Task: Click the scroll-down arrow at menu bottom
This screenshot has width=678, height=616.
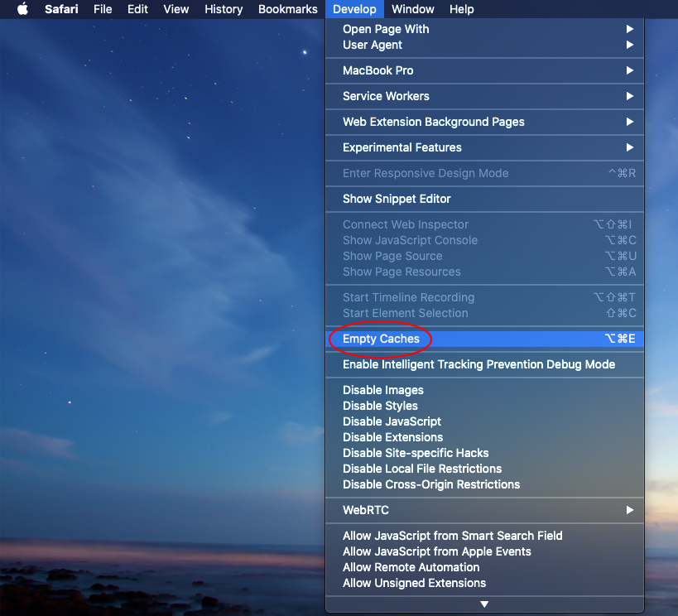Action: point(485,604)
